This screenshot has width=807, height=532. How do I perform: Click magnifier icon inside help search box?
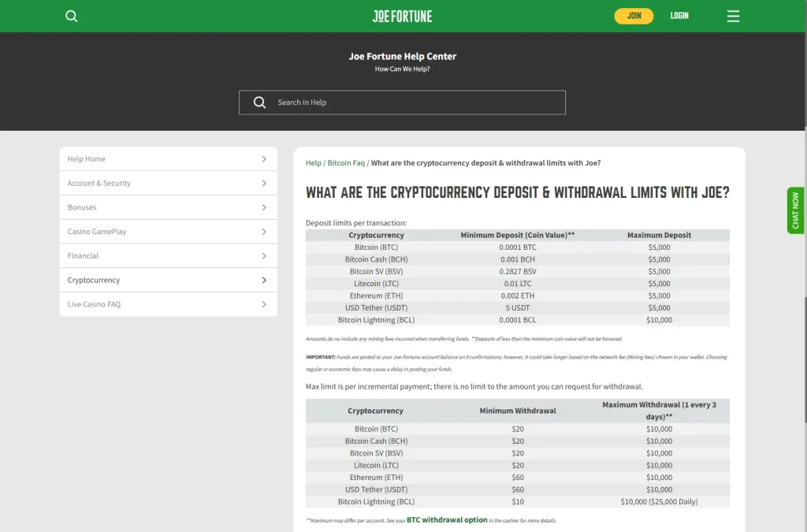pyautogui.click(x=260, y=102)
